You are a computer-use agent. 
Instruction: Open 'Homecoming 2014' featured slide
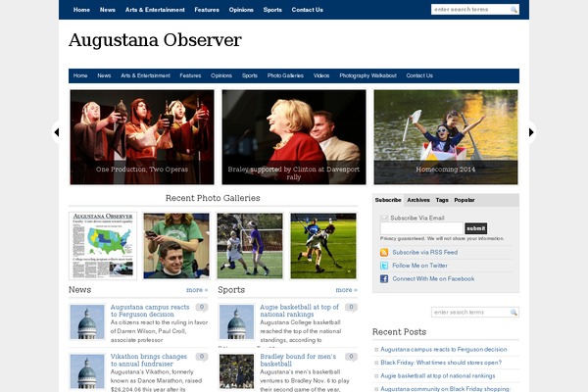point(446,137)
